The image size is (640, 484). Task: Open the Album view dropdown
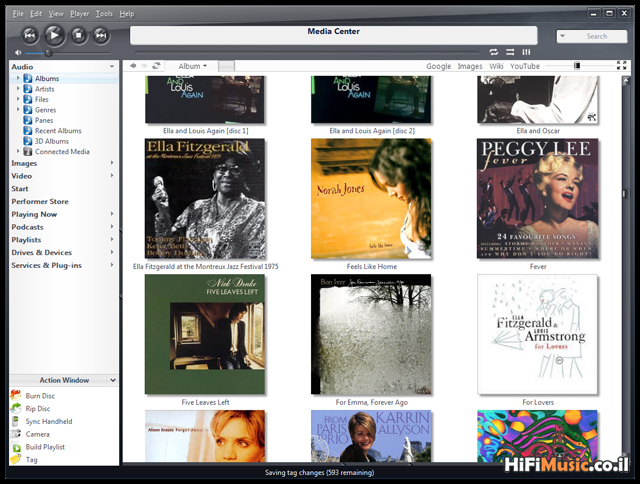pos(192,66)
